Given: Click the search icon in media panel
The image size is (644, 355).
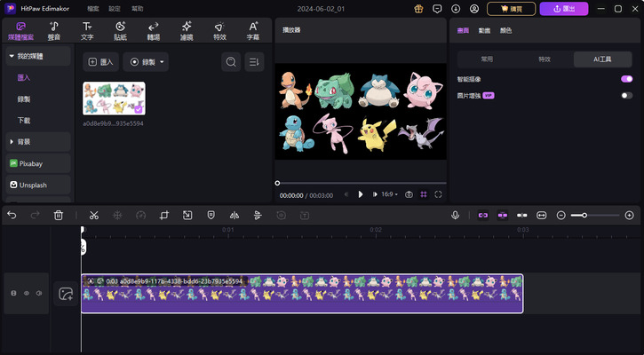Looking at the screenshot, I should [x=231, y=62].
